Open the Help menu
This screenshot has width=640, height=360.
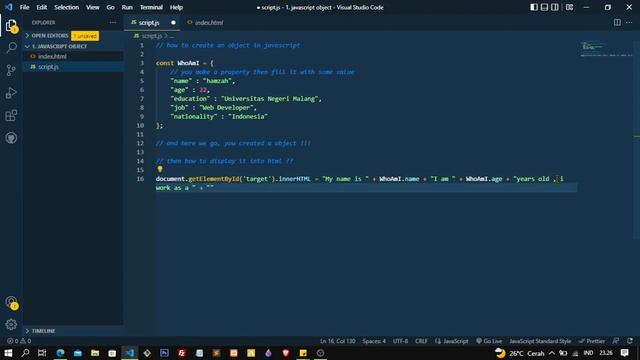click(x=176, y=7)
